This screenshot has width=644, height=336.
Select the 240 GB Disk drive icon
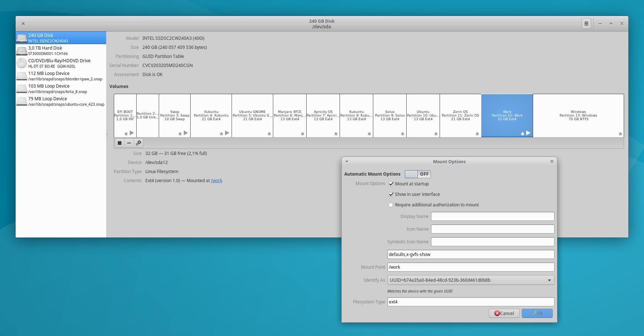(22, 38)
